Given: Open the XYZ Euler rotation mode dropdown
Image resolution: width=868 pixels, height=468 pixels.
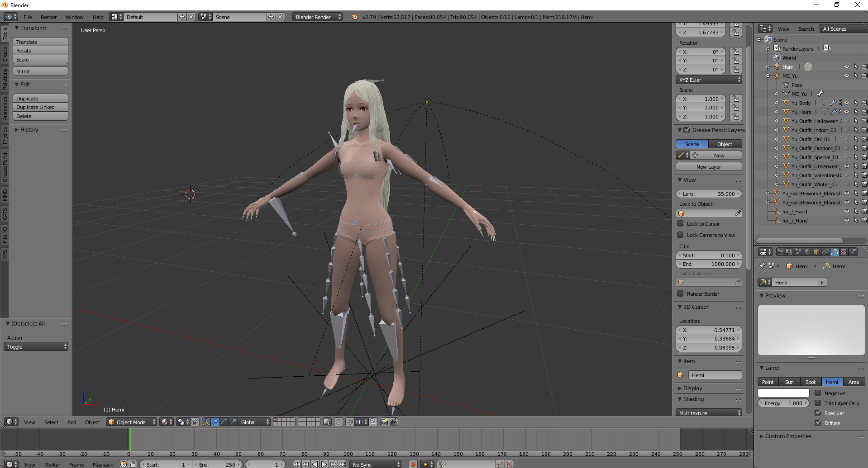Looking at the screenshot, I should pos(709,80).
